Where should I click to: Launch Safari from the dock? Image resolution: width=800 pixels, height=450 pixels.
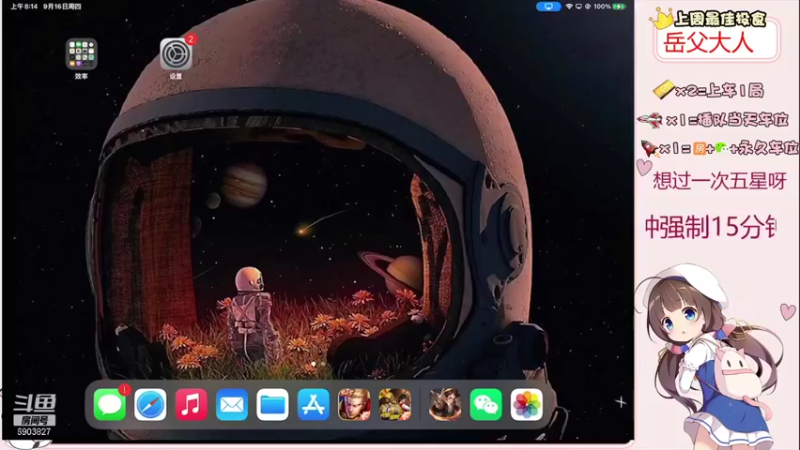pos(150,405)
